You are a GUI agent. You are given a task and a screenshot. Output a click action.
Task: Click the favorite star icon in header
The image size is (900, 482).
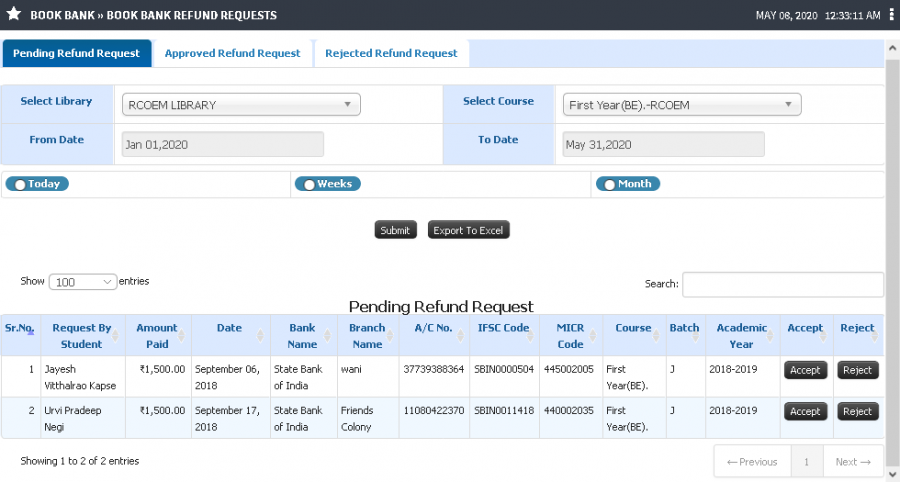tap(14, 14)
